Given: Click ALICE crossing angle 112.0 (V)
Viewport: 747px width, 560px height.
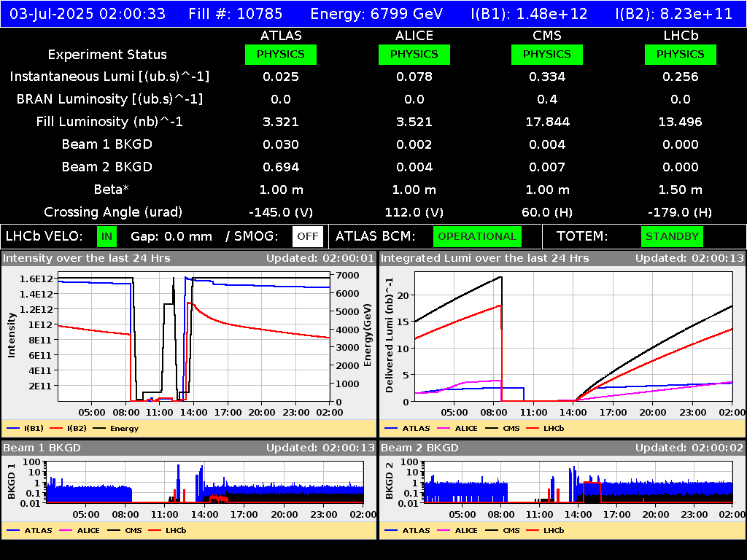Looking at the screenshot, I should 414,212.
